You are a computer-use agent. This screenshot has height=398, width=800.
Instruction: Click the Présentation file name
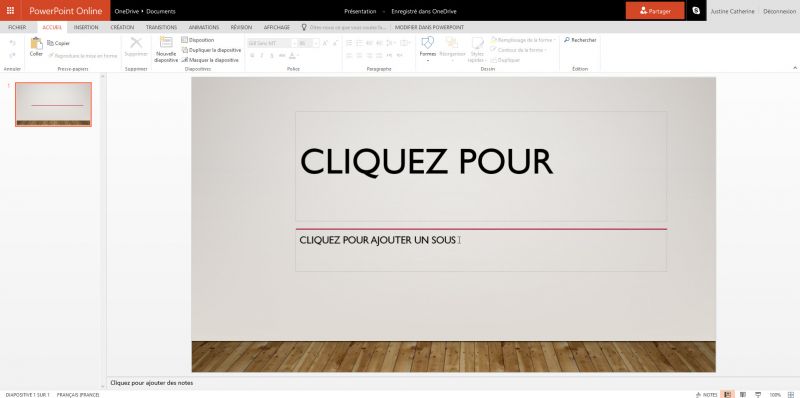pyautogui.click(x=360, y=11)
